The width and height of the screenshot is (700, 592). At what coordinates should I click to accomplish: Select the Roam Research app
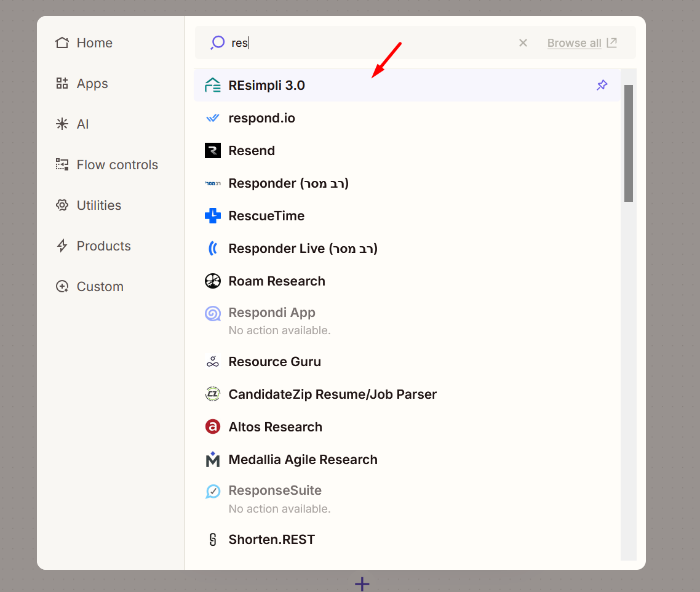407,281
